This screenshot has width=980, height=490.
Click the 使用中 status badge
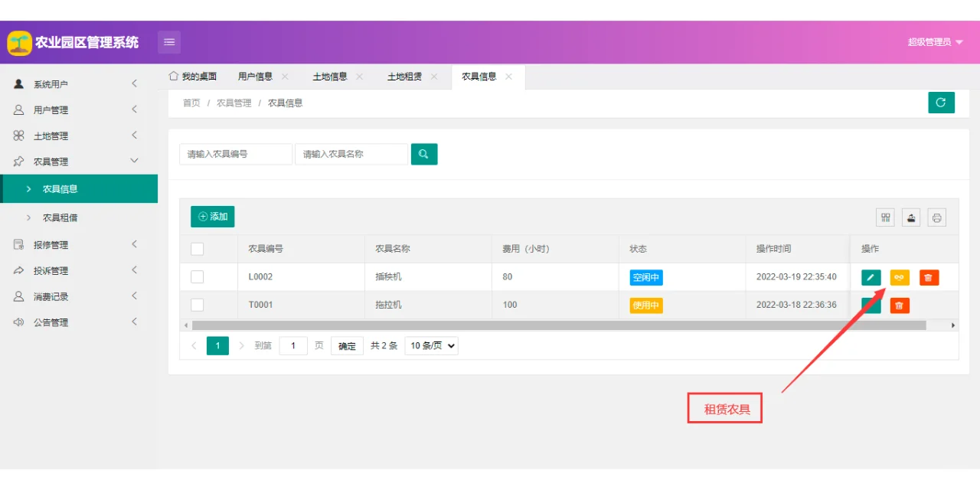tap(646, 305)
